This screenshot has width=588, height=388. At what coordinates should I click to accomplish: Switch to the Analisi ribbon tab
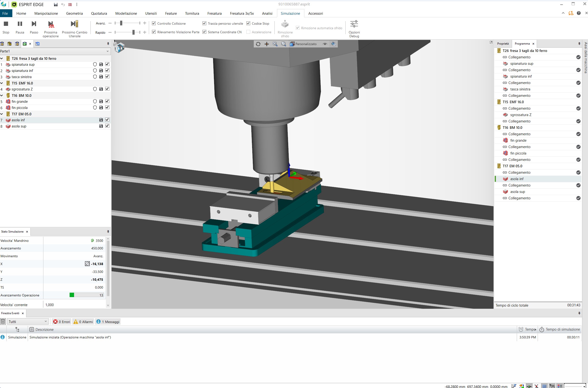pos(267,13)
